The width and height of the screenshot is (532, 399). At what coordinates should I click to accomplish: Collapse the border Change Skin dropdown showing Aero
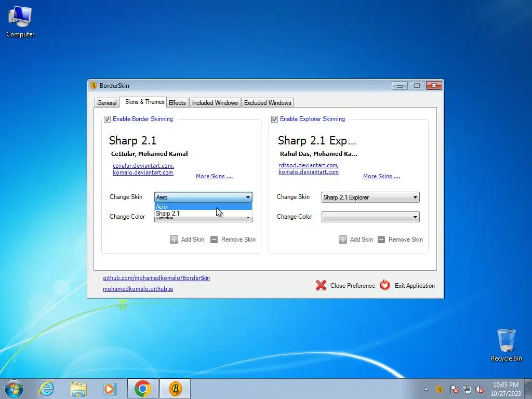(x=203, y=197)
